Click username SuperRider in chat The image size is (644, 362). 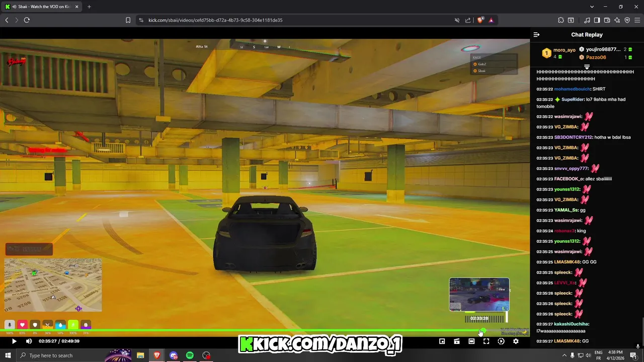coord(572,100)
